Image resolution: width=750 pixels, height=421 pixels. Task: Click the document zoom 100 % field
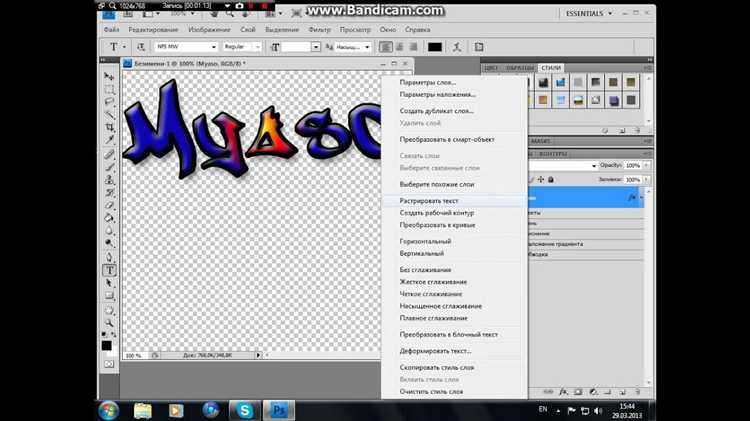click(134, 355)
